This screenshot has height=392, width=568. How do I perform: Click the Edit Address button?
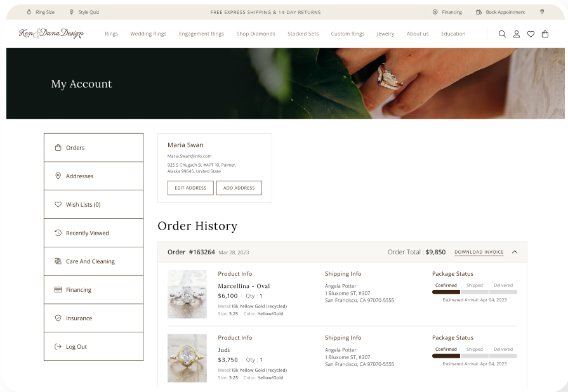pos(190,188)
